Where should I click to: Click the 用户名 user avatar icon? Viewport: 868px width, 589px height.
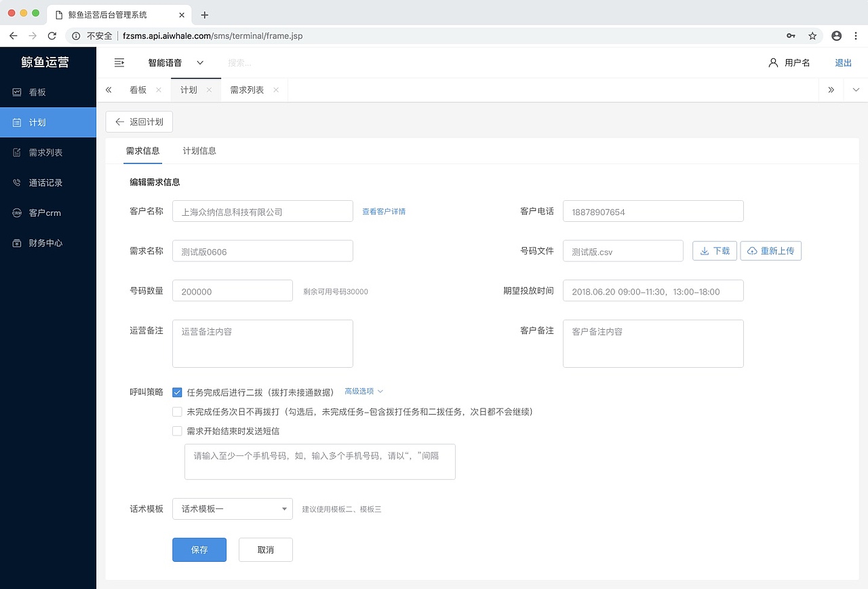point(773,62)
